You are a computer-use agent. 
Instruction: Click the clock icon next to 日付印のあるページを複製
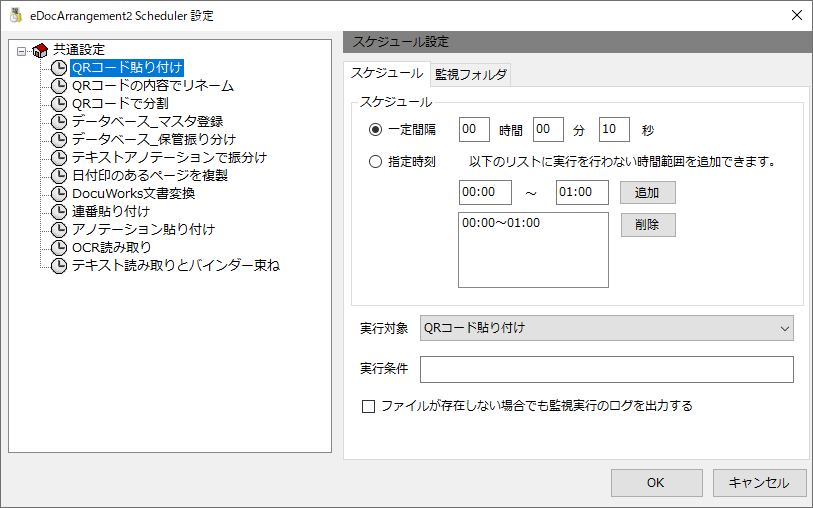tap(59, 176)
